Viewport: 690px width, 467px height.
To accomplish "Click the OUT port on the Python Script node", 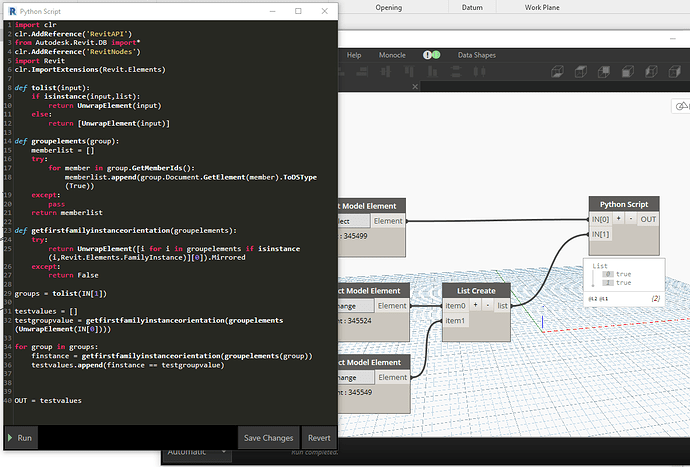I will point(648,219).
